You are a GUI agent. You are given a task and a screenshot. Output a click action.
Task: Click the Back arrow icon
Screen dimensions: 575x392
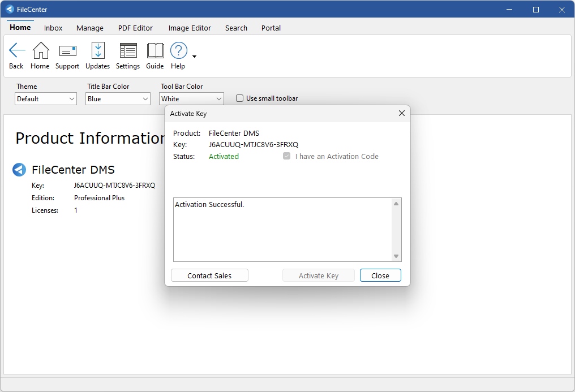tap(17, 50)
